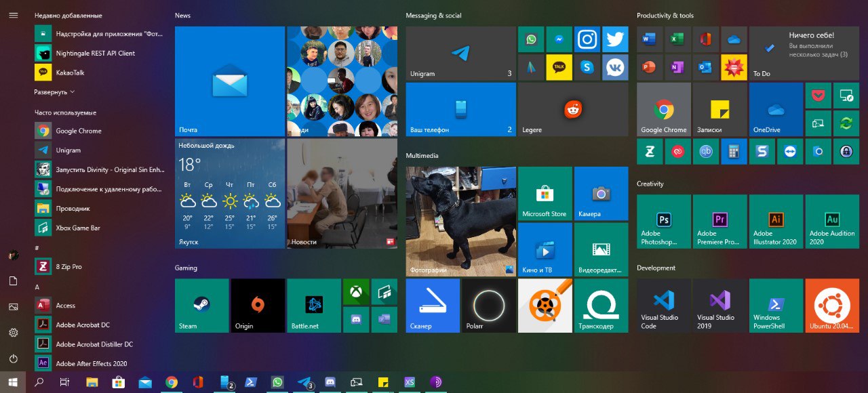Open the Почта mail tile
Image resolution: width=868 pixels, height=393 pixels.
230,81
